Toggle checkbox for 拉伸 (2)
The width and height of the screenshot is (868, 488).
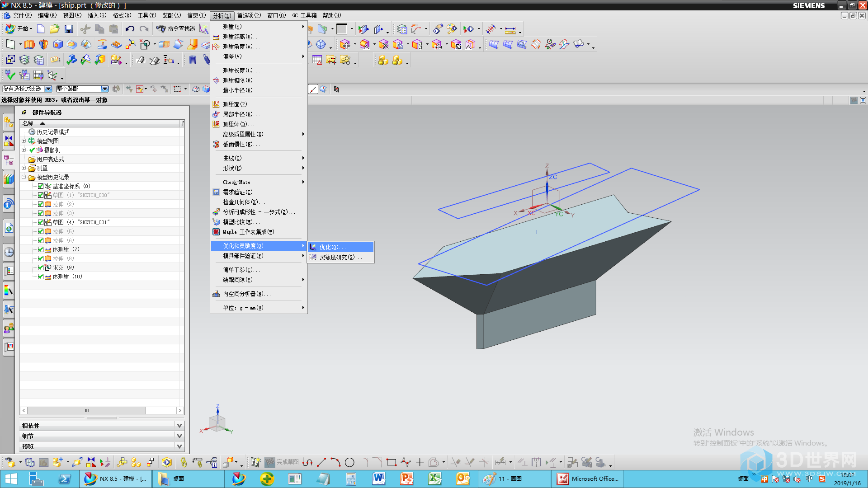coord(41,204)
